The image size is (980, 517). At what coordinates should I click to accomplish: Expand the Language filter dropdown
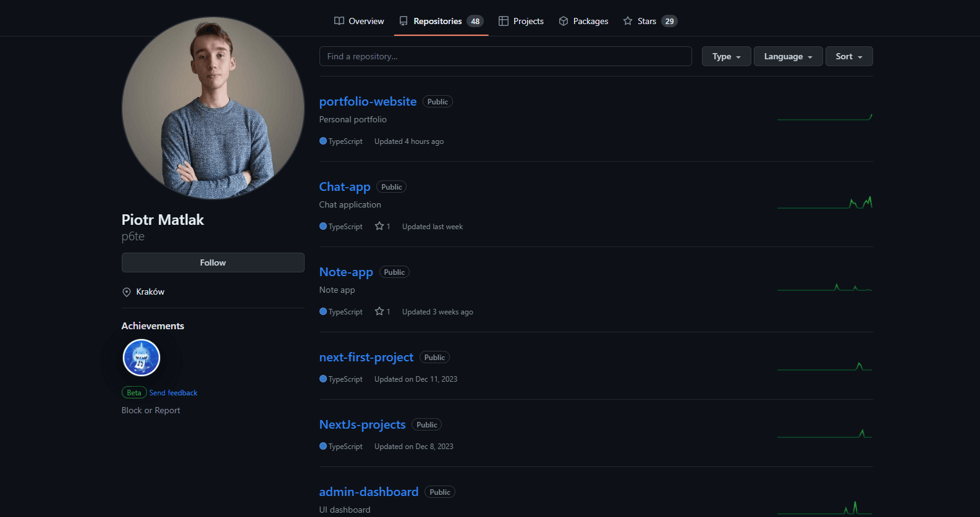788,56
